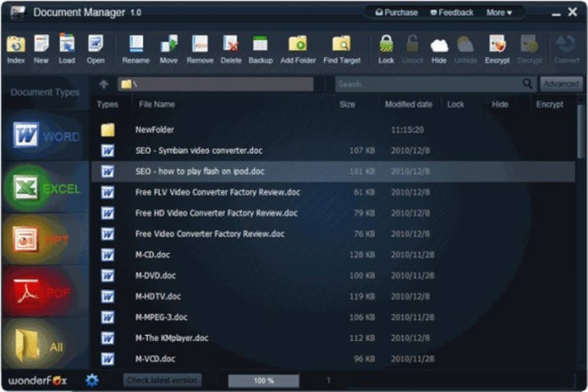Open settings via blue gear icon
Image resolution: width=588 pixels, height=392 pixels.
pyautogui.click(x=92, y=380)
